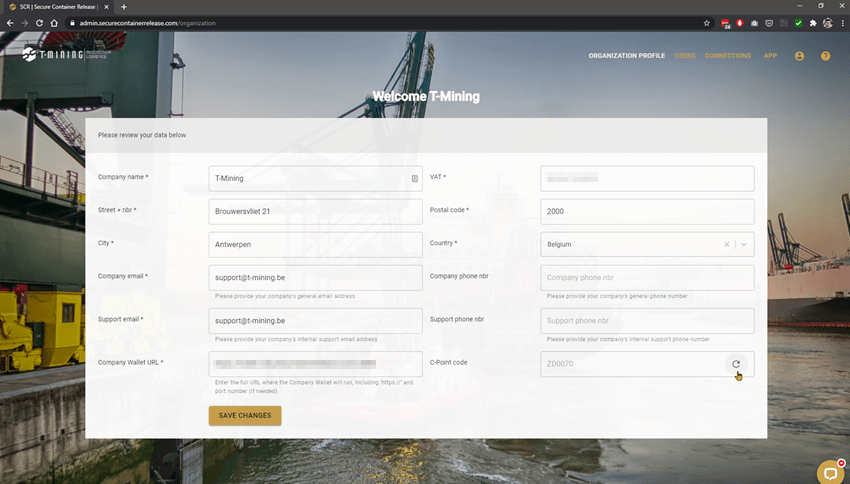The image size is (850, 484).
Task: Focus the Street + nbr input field
Action: point(315,212)
